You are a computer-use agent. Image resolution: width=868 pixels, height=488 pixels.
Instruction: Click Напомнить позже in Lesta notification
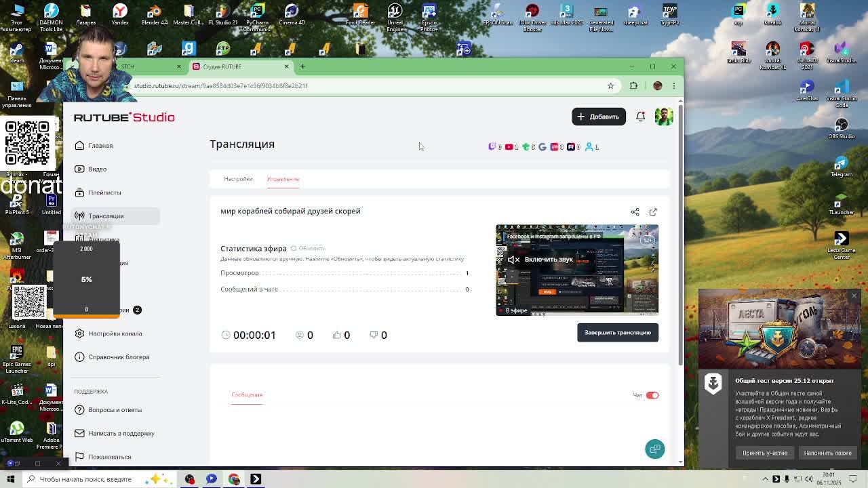pos(828,453)
